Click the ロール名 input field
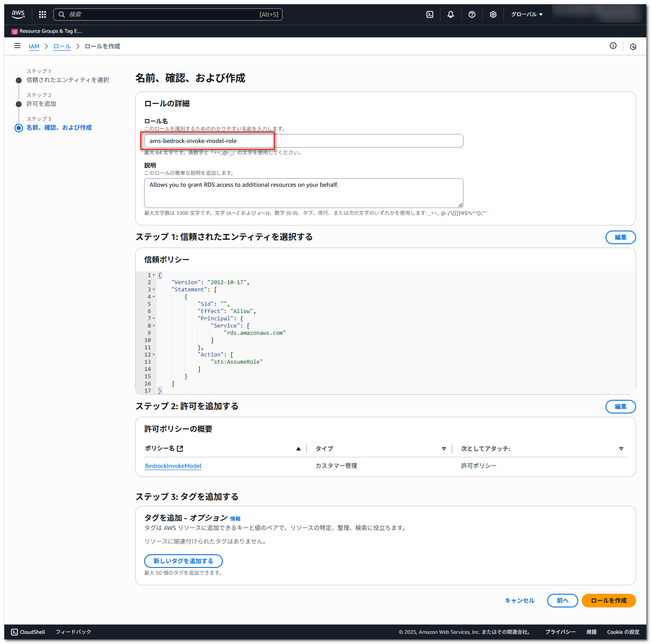Image resolution: width=651 pixels, height=644 pixels. coord(304,141)
